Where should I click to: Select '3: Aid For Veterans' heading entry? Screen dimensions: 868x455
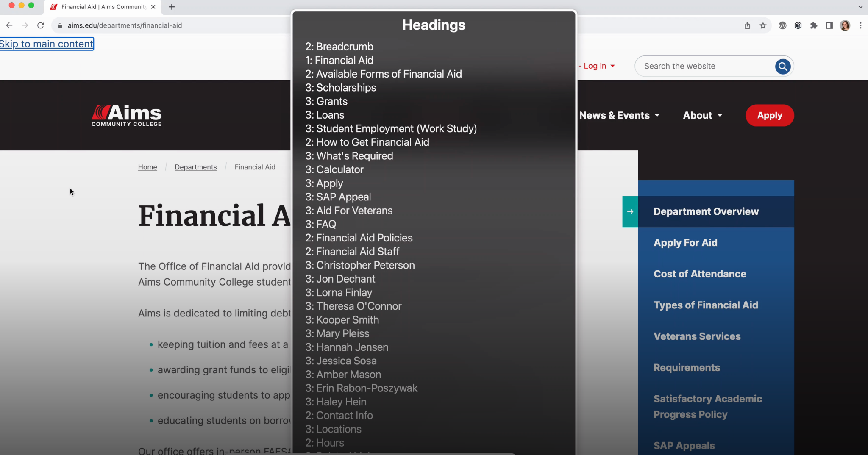tap(349, 211)
